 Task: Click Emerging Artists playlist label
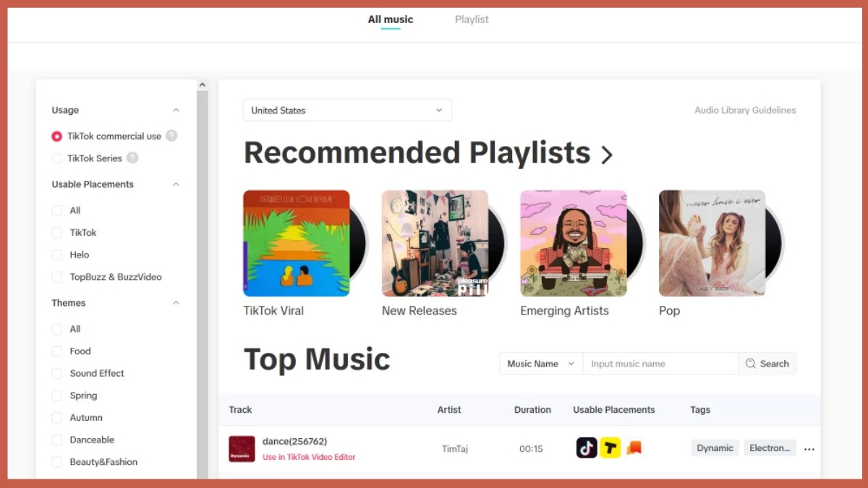565,311
